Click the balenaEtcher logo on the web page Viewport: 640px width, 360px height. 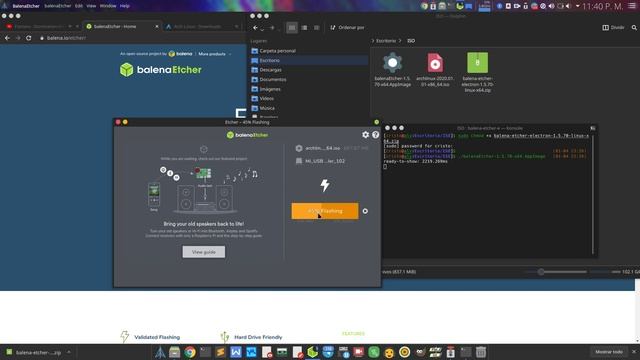(161, 70)
